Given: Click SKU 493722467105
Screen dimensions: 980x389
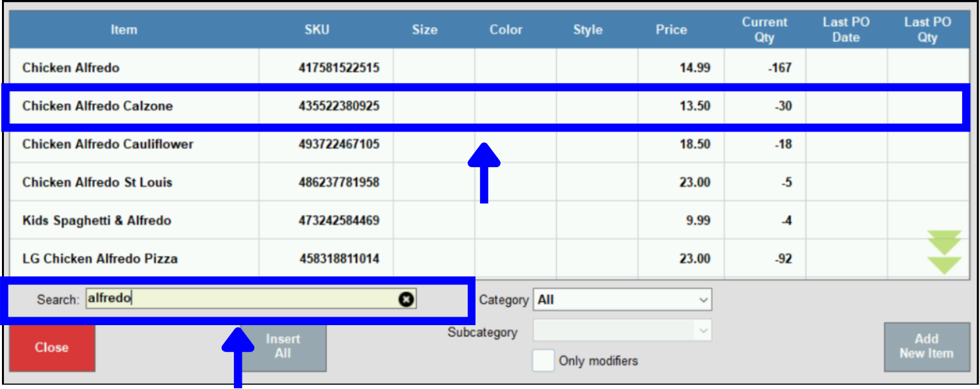Looking at the screenshot, I should 339,144.
